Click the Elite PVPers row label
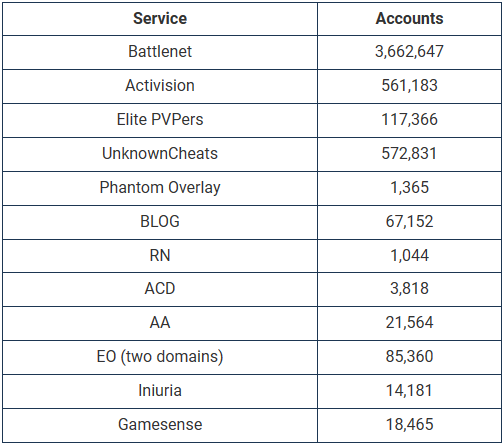Image resolution: width=504 pixels, height=446 pixels. click(160, 119)
